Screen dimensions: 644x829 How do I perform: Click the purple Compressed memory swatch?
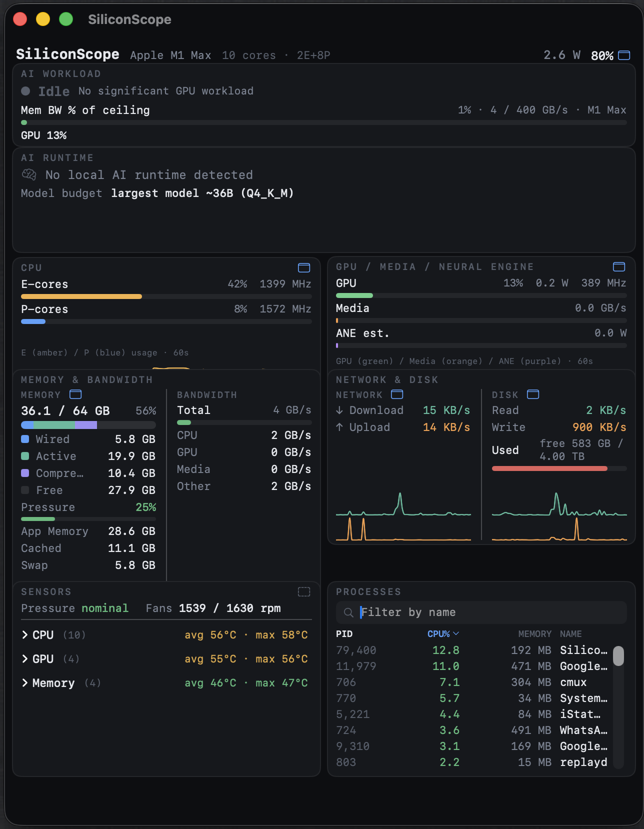pos(25,473)
